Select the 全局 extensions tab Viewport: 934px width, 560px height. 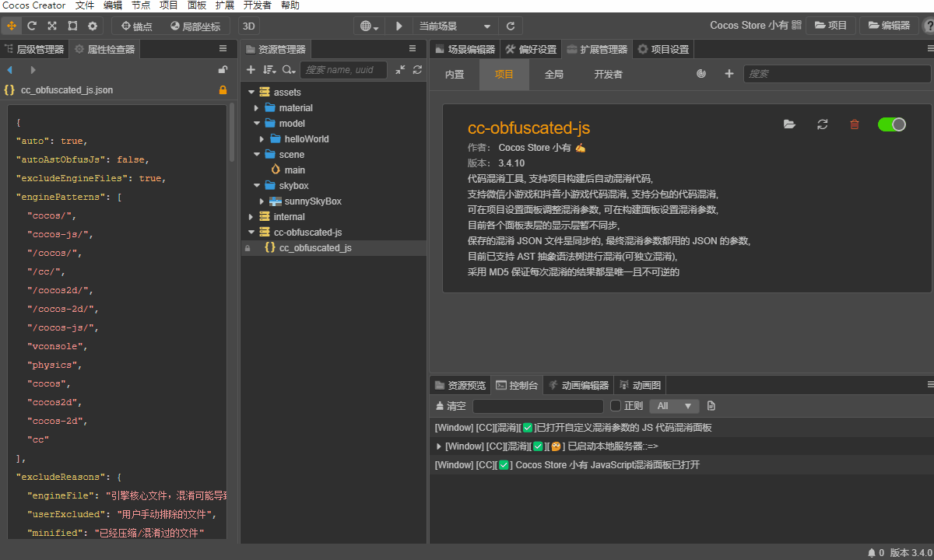click(x=553, y=75)
